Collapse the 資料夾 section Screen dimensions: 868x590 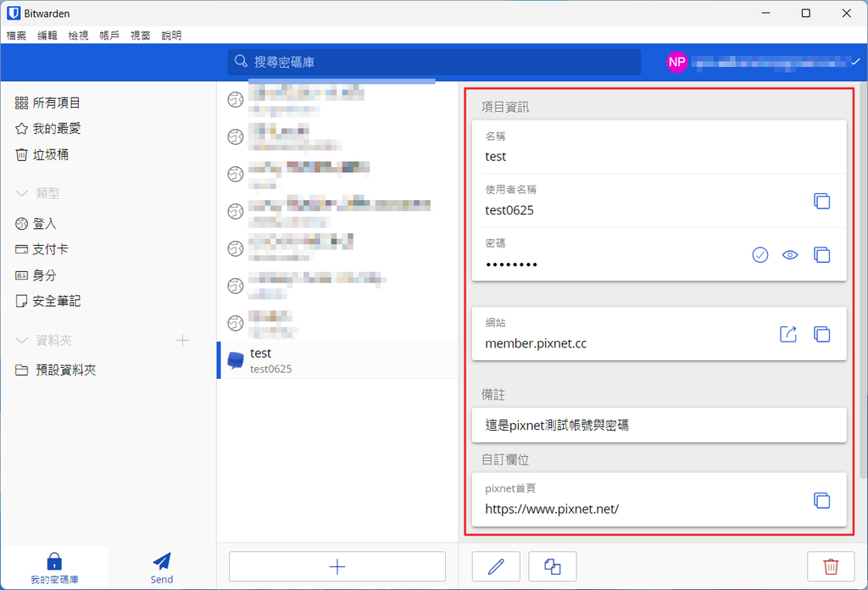[21, 341]
